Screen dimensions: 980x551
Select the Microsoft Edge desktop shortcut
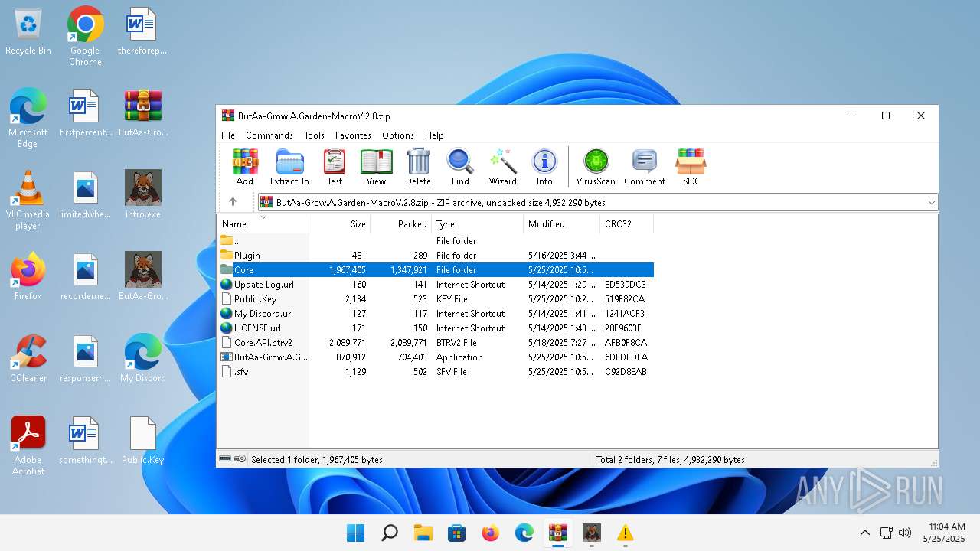coord(28,118)
